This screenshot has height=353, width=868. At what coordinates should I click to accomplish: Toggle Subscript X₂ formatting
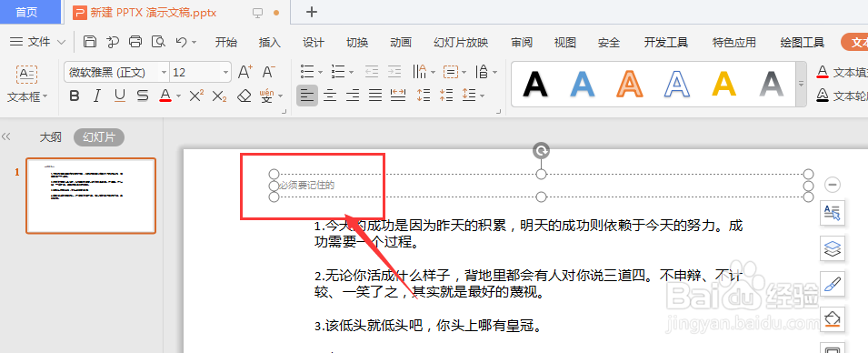click(x=220, y=96)
